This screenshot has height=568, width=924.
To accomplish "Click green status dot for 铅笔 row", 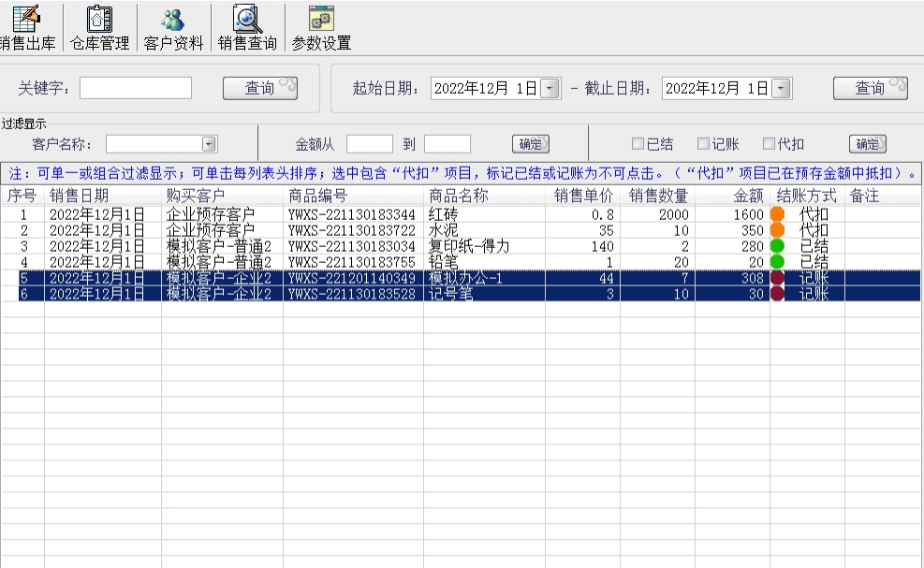I will pyautogui.click(x=777, y=262).
